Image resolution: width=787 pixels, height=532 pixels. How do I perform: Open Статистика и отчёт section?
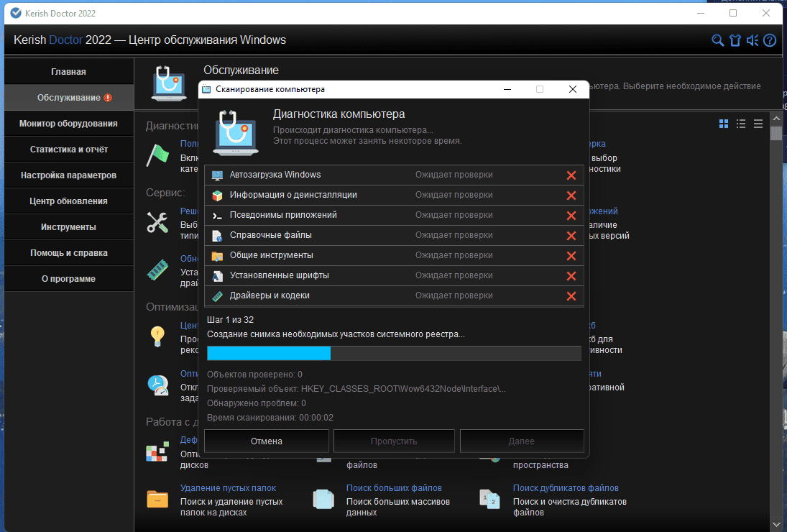click(x=69, y=150)
